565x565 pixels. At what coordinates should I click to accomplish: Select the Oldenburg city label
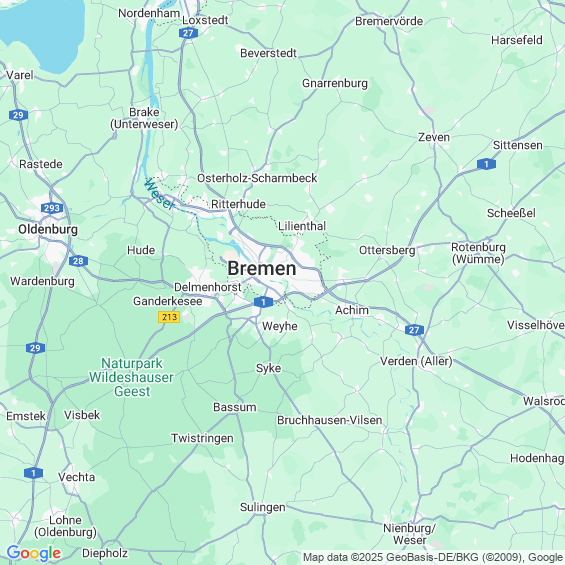pyautogui.click(x=48, y=229)
